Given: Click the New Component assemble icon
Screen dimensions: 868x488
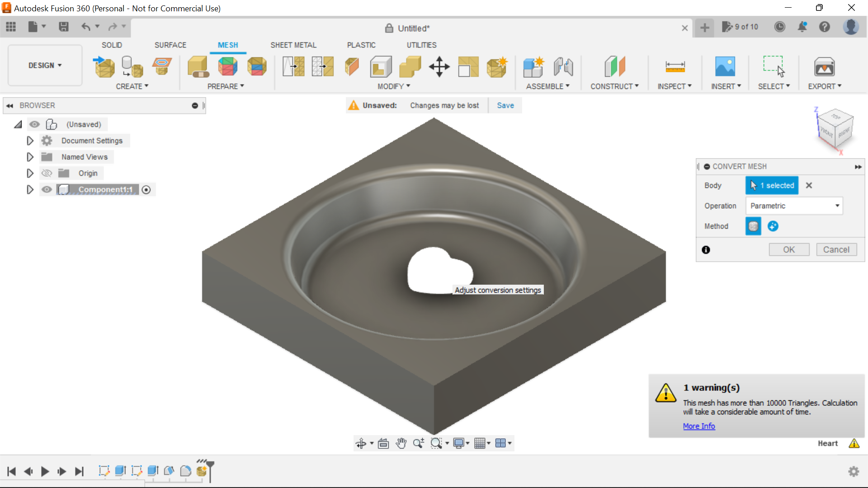Looking at the screenshot, I should pyautogui.click(x=533, y=67).
